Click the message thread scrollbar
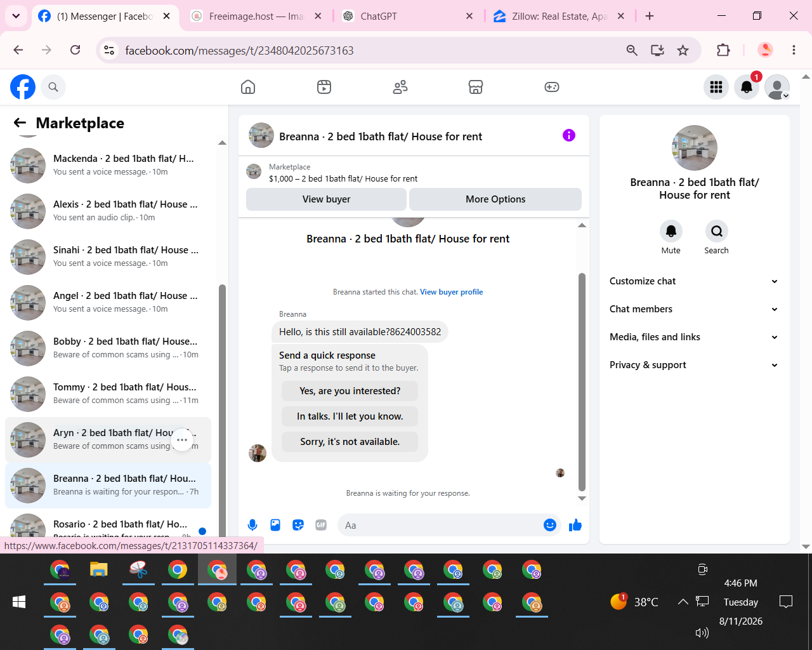Image resolution: width=812 pixels, height=650 pixels. tap(582, 381)
